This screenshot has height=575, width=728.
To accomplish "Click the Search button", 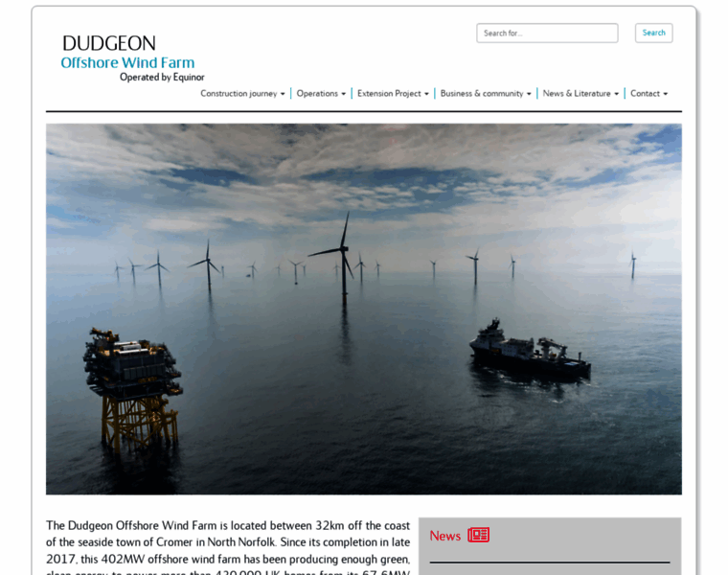I will pyautogui.click(x=653, y=33).
